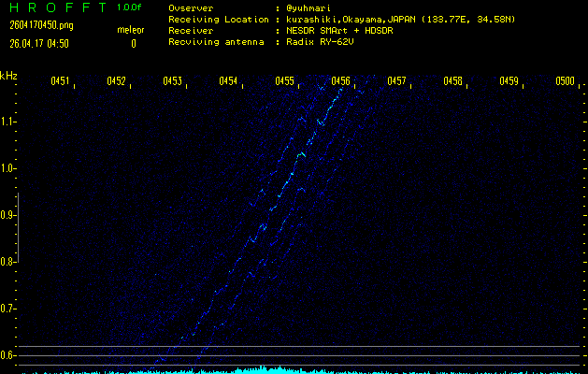This screenshot has height=374, width=588.
Task: Click the cyan signal level graph at bottom
Action: pos(271,369)
